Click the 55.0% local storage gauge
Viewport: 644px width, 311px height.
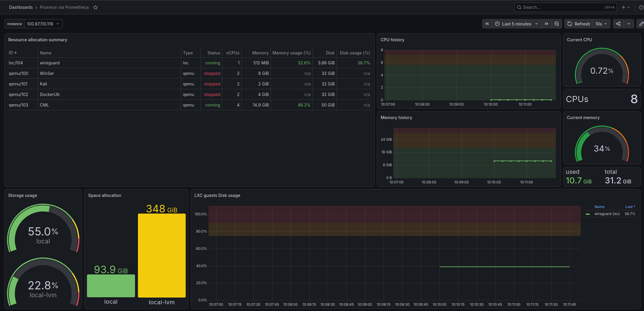point(43,228)
